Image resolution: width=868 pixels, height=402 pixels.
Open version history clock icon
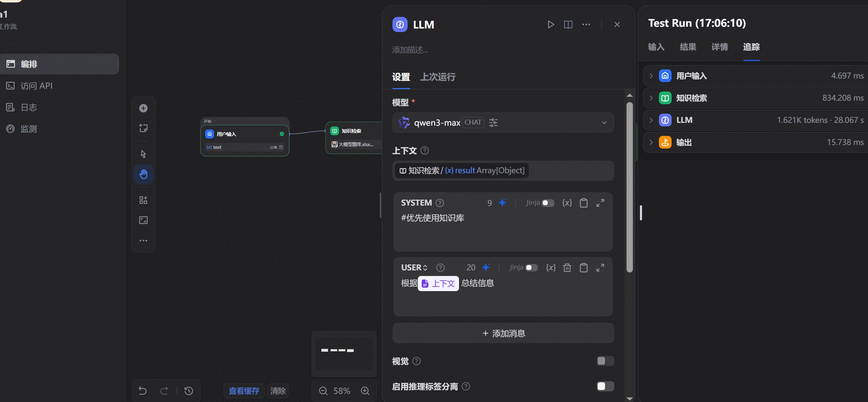coord(189,391)
